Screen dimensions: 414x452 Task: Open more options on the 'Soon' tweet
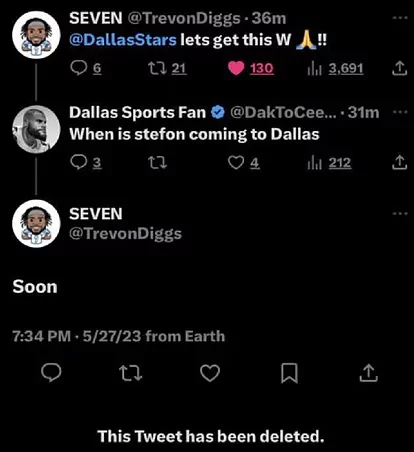click(400, 213)
